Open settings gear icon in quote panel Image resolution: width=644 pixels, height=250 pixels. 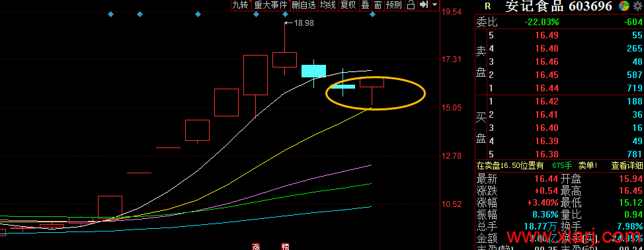637,6
